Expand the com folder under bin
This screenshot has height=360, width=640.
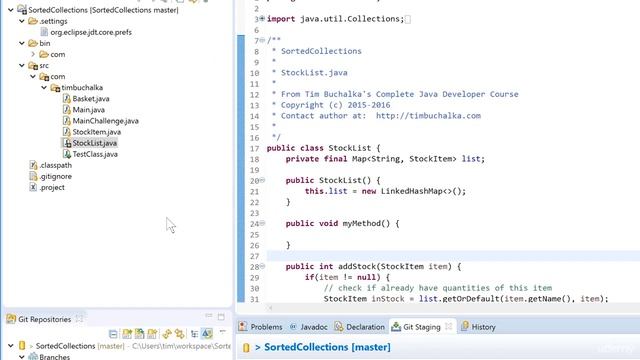pyautogui.click(x=33, y=54)
